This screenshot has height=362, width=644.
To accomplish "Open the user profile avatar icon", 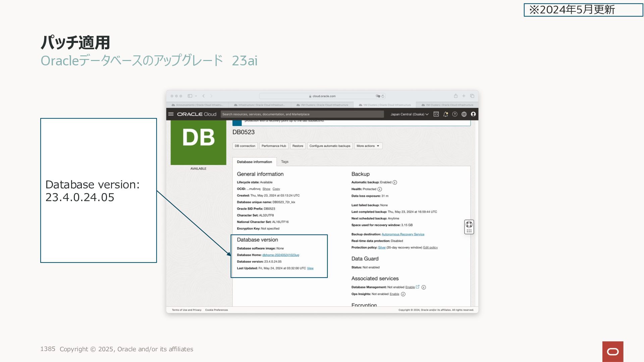I will (x=473, y=114).
